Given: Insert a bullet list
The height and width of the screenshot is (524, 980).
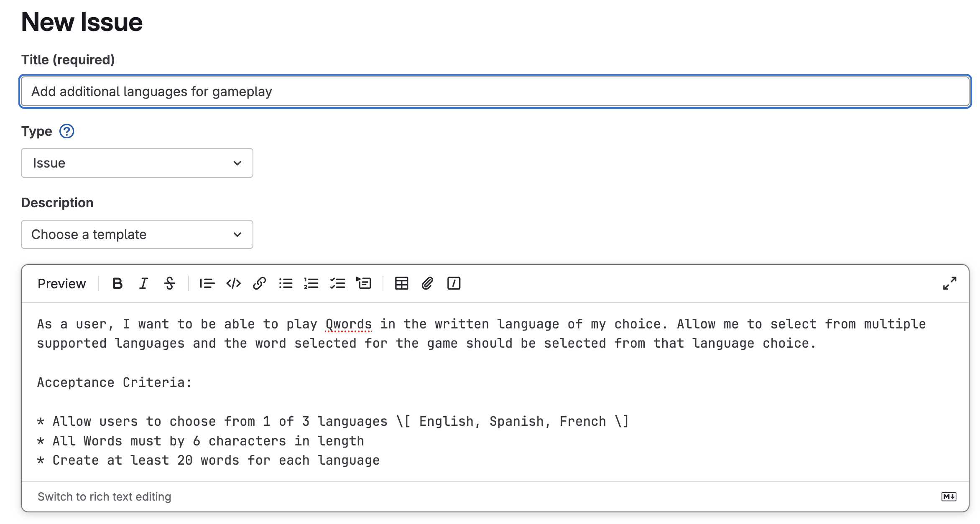Looking at the screenshot, I should coord(286,283).
